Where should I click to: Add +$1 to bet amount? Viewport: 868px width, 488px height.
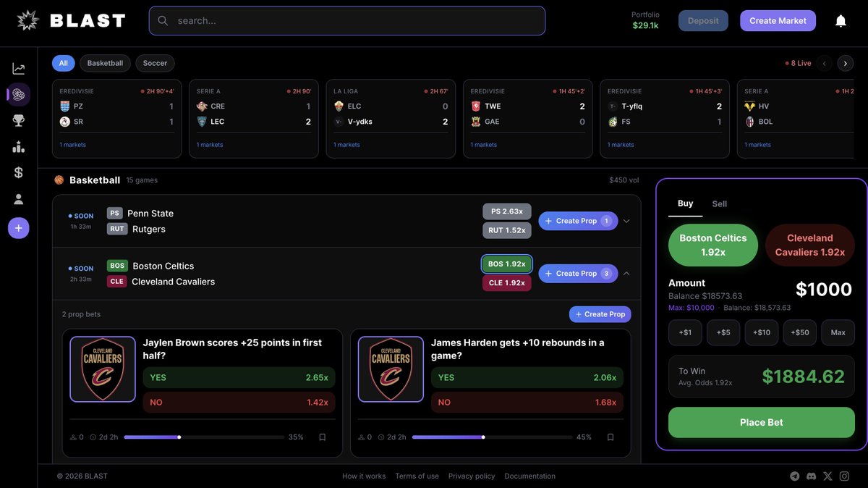click(685, 332)
